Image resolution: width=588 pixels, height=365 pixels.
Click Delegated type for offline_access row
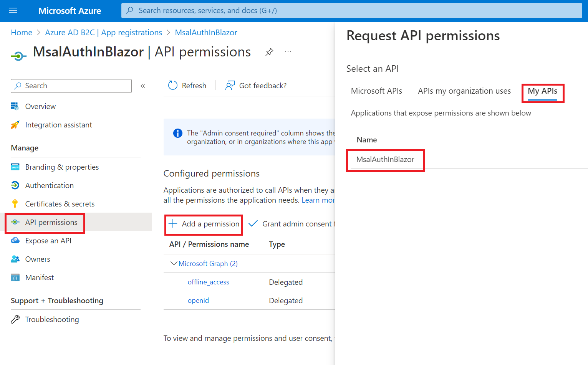[x=286, y=282]
